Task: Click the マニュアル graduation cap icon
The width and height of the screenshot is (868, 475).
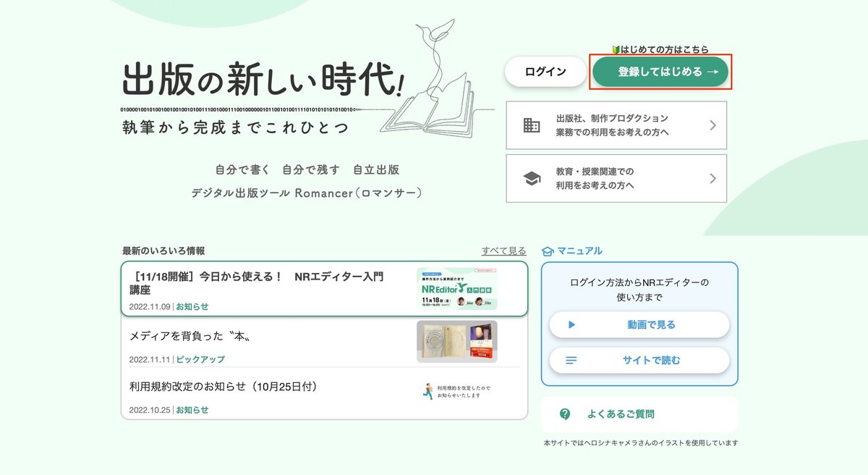Action: click(x=548, y=251)
